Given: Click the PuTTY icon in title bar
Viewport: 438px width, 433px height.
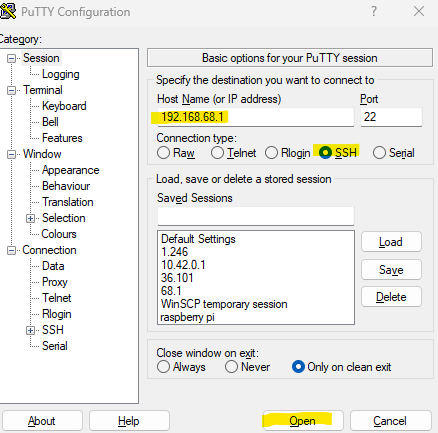Looking at the screenshot, I should (8, 11).
